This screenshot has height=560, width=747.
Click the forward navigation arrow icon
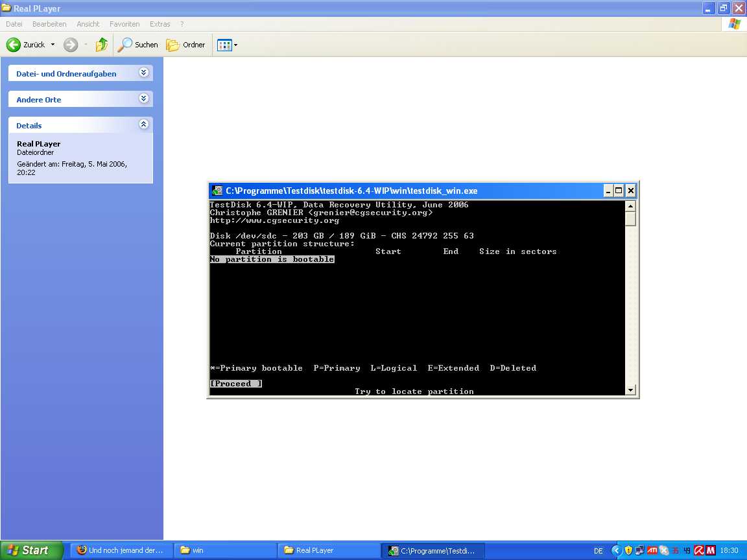[71, 45]
